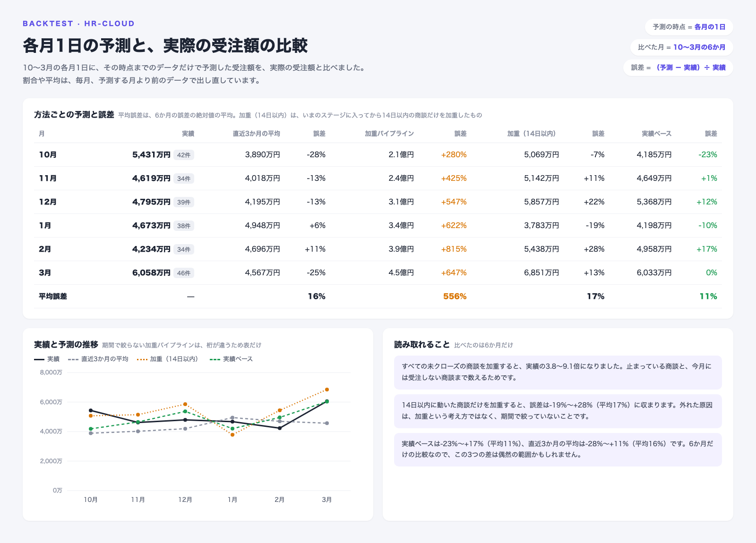Click the 11月 x-axis label on chart
The height and width of the screenshot is (543, 756).
point(138,500)
